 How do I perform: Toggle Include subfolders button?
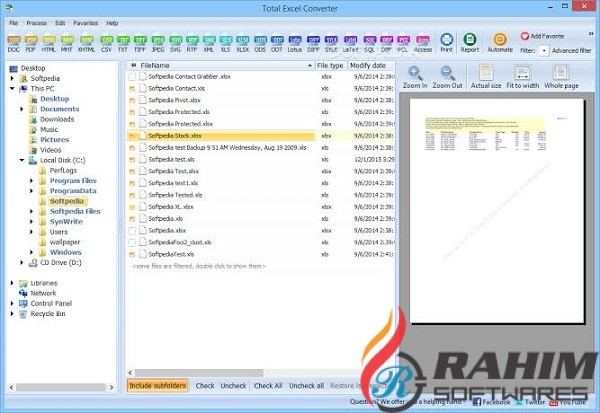pos(158,385)
